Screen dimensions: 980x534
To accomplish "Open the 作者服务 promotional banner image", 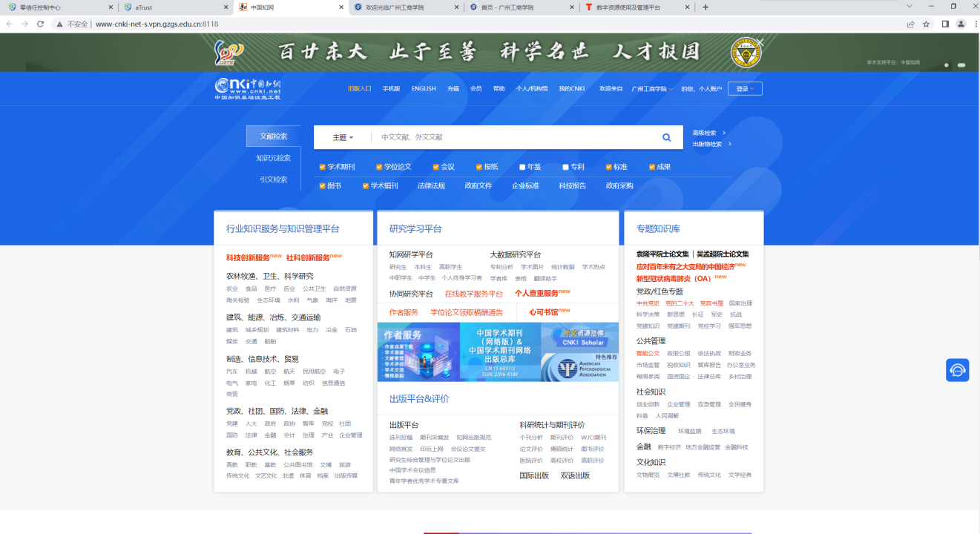I will (x=418, y=352).
